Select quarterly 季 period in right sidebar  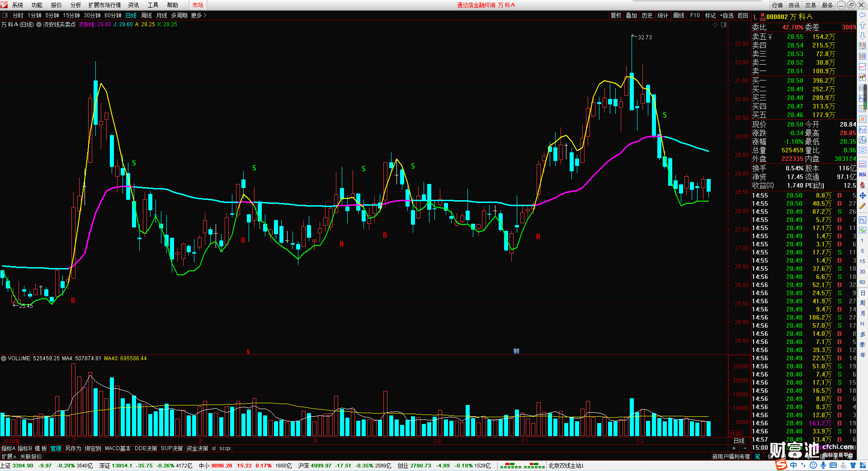point(862,344)
